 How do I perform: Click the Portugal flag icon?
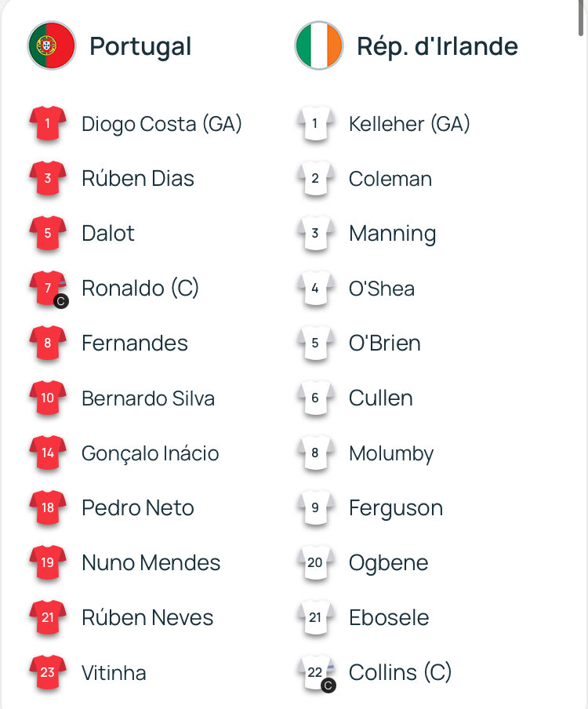(52, 45)
